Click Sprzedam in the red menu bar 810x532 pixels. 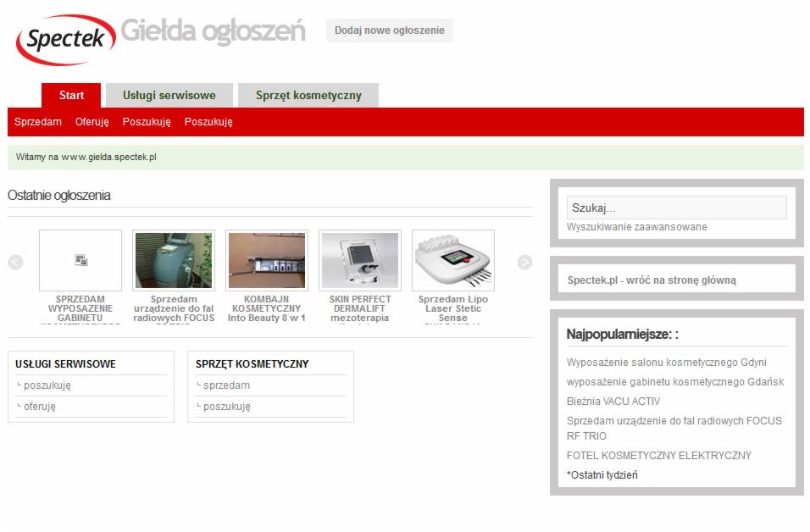(38, 122)
